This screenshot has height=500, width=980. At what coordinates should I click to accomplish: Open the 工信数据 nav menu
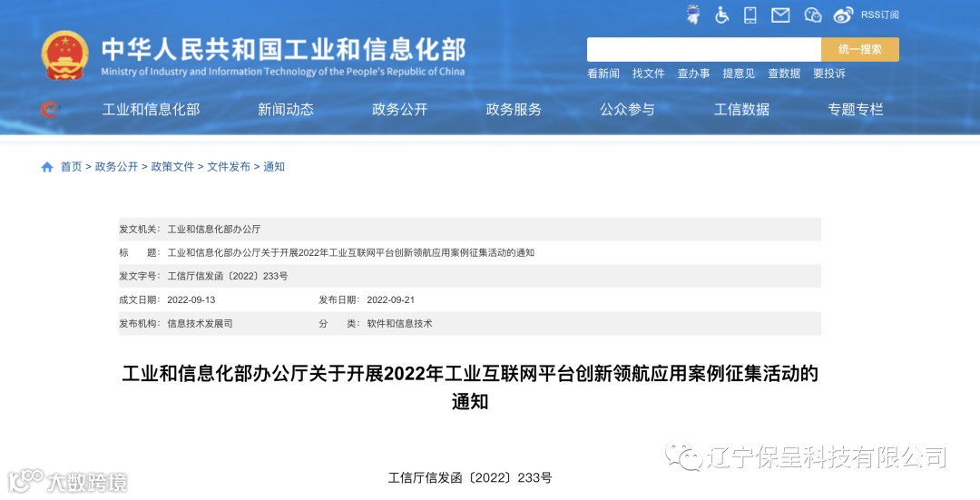[741, 110]
